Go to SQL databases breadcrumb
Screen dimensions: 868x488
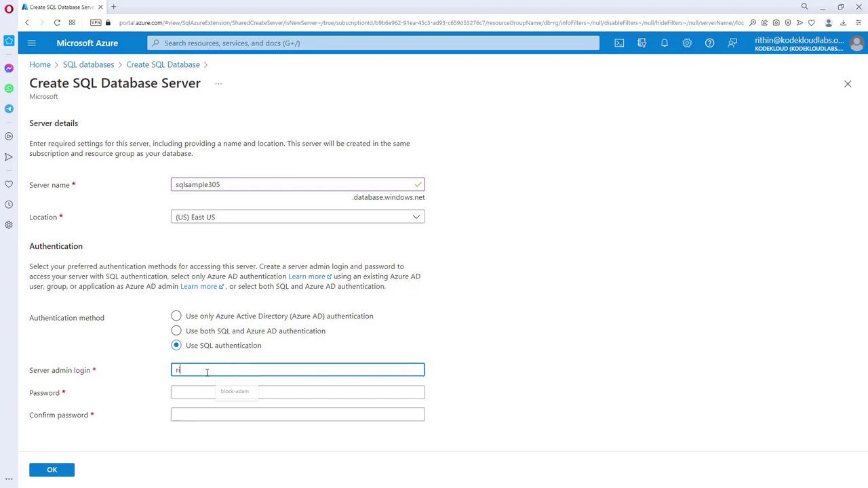click(88, 64)
